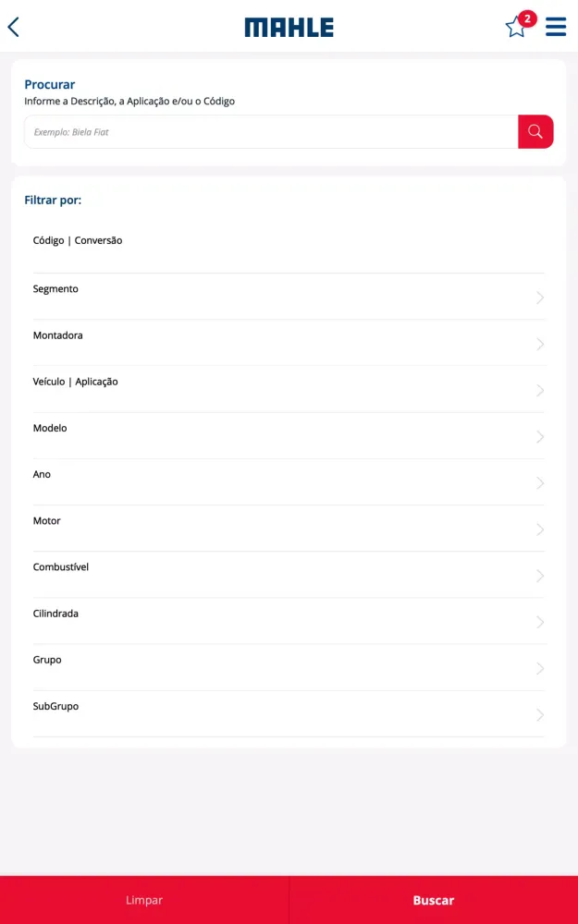Open favorites star with badge

tap(516, 27)
